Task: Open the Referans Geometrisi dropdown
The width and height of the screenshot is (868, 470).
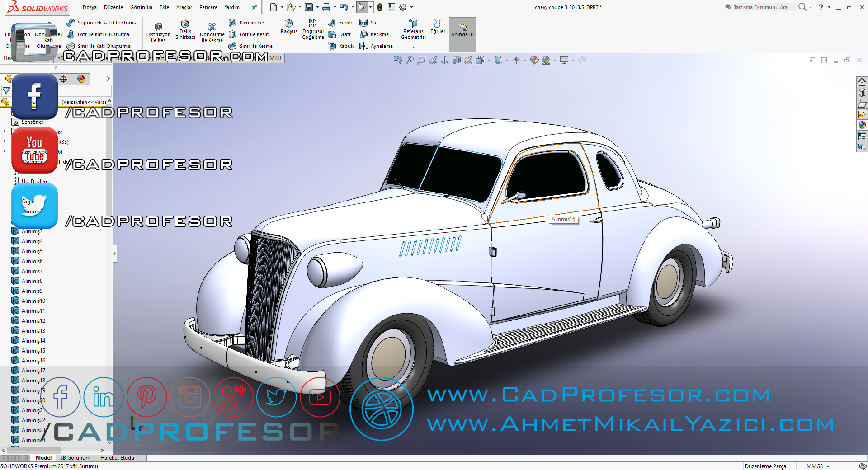Action: click(x=413, y=47)
